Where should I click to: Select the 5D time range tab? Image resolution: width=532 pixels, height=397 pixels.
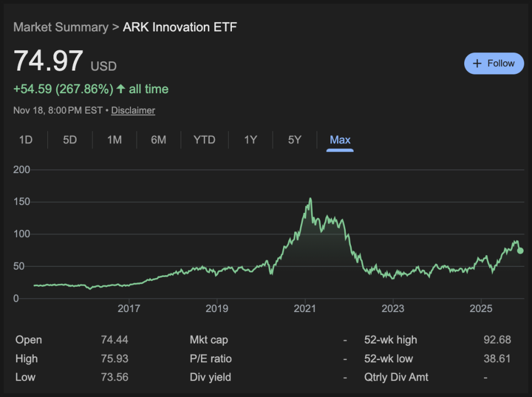[x=70, y=140]
